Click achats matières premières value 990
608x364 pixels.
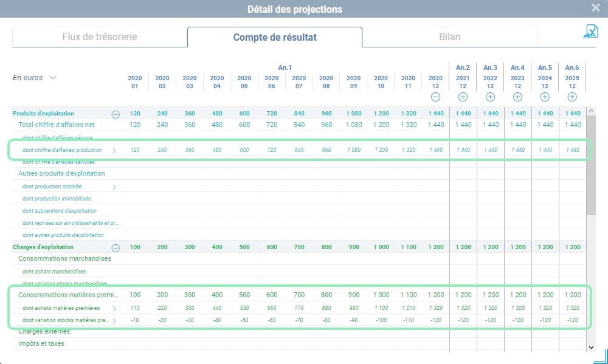pyautogui.click(x=354, y=308)
